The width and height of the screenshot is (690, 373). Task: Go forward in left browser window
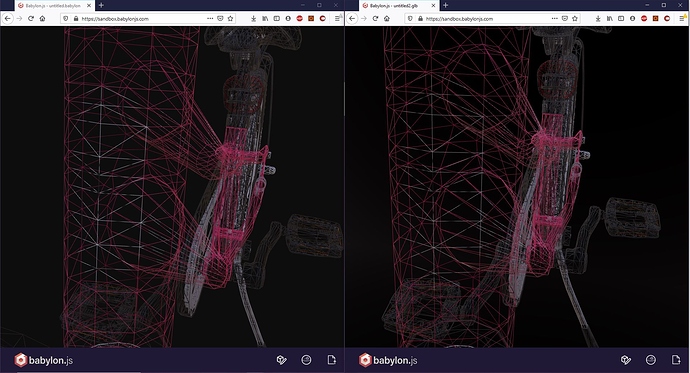[19, 18]
